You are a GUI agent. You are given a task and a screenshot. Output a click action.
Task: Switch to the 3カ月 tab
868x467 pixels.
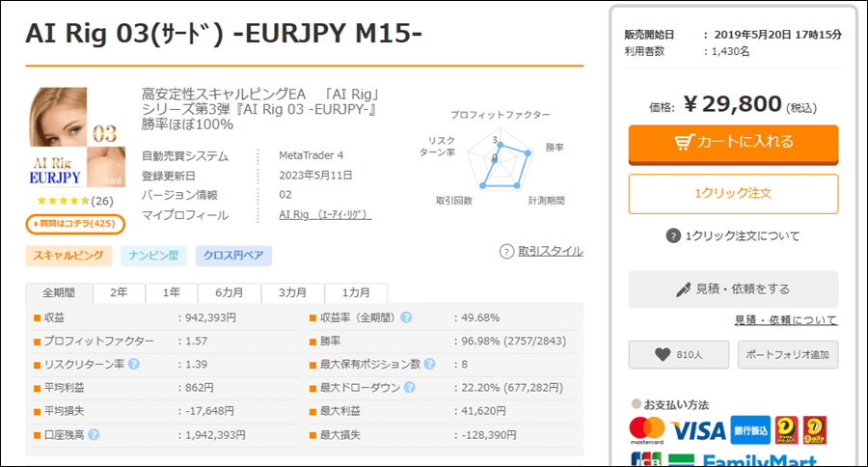point(292,292)
